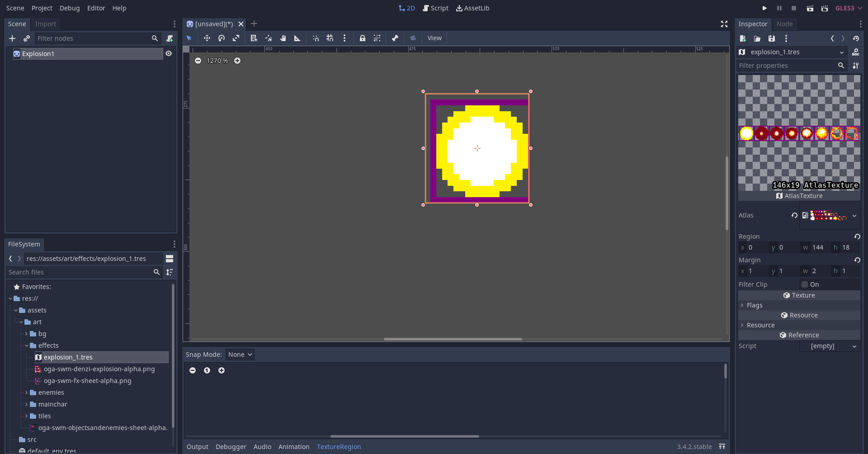The image size is (868, 454).
Task: Activate the Move Mode tool
Action: coord(207,38)
